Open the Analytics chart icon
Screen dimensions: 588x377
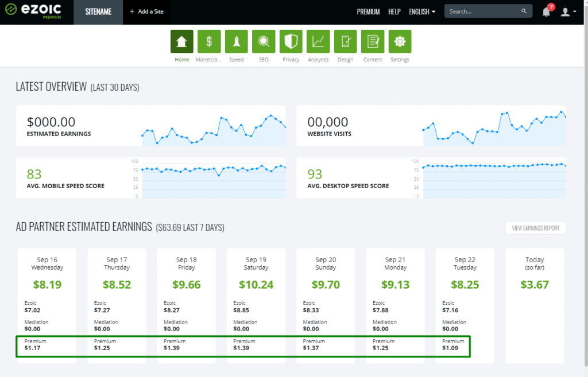[318, 41]
